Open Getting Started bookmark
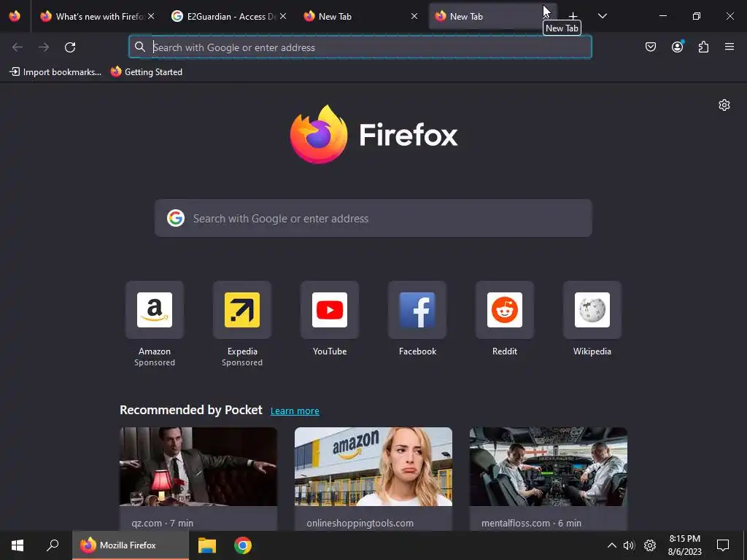Screen dimensions: 747x560 pos(147,72)
